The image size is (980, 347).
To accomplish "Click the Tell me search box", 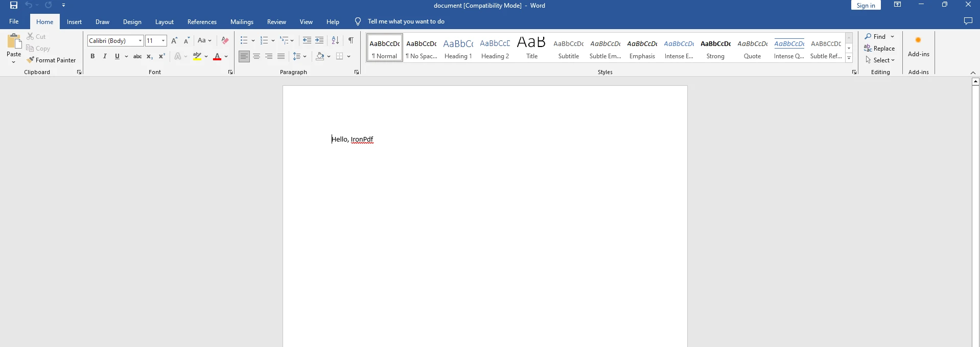I will pyautogui.click(x=406, y=21).
